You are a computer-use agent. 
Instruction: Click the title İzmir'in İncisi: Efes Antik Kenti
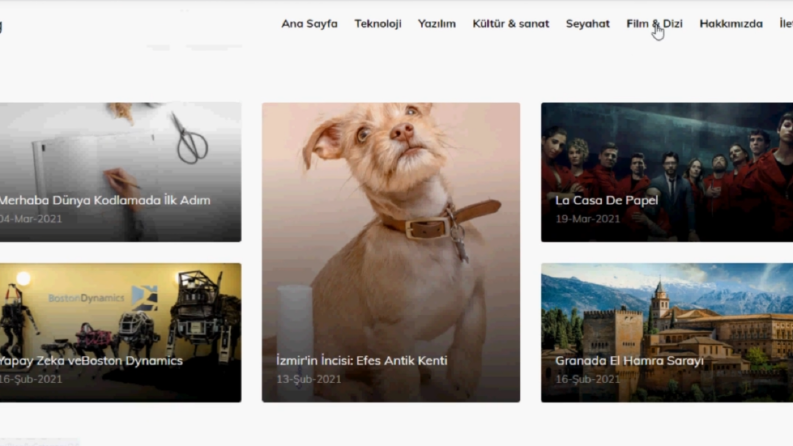tap(362, 361)
